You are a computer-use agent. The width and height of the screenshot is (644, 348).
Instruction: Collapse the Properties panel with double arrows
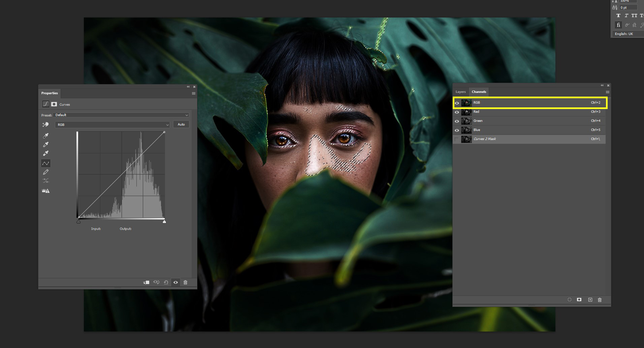[x=188, y=87]
